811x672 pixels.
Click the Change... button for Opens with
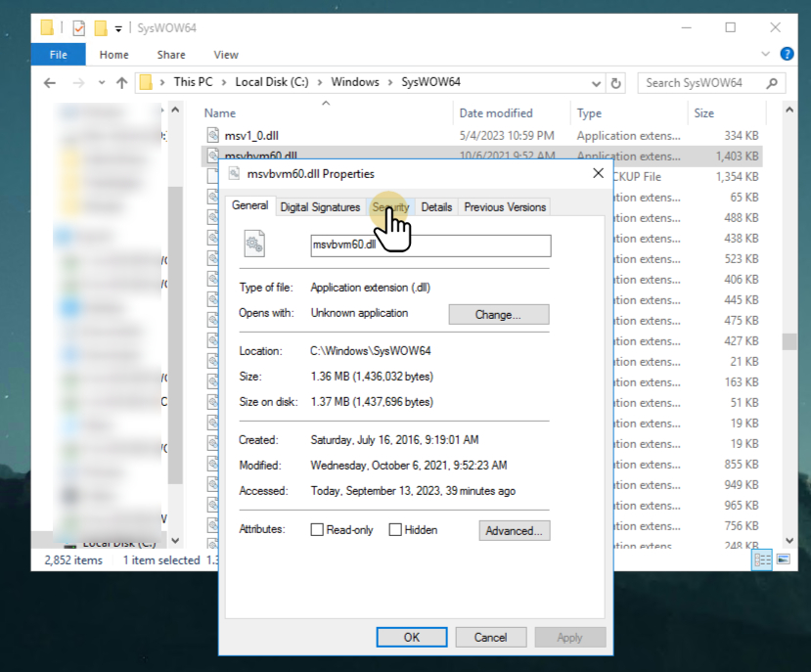(x=499, y=315)
